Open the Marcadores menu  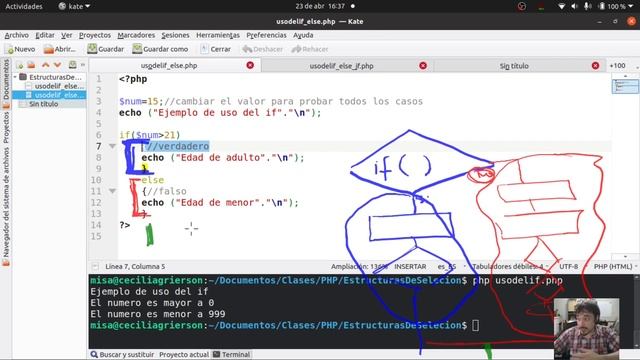tap(136, 36)
